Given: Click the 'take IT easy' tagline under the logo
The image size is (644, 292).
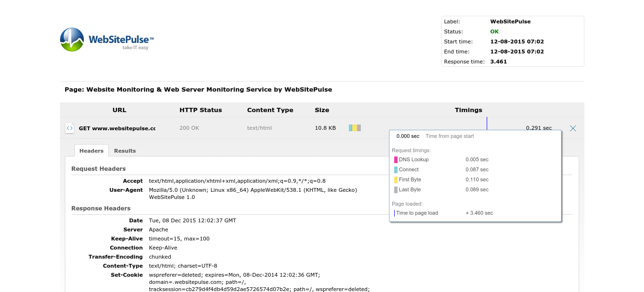Looking at the screenshot, I should [135, 48].
